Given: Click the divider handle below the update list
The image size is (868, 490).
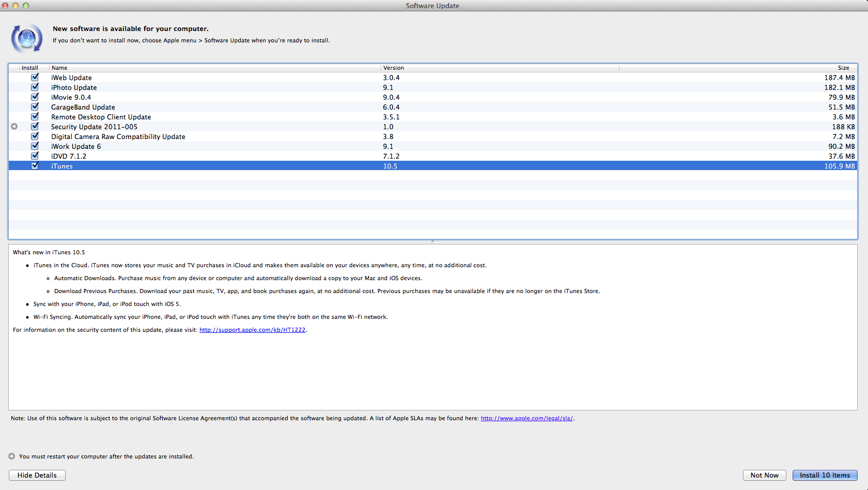Looking at the screenshot, I should tap(432, 241).
